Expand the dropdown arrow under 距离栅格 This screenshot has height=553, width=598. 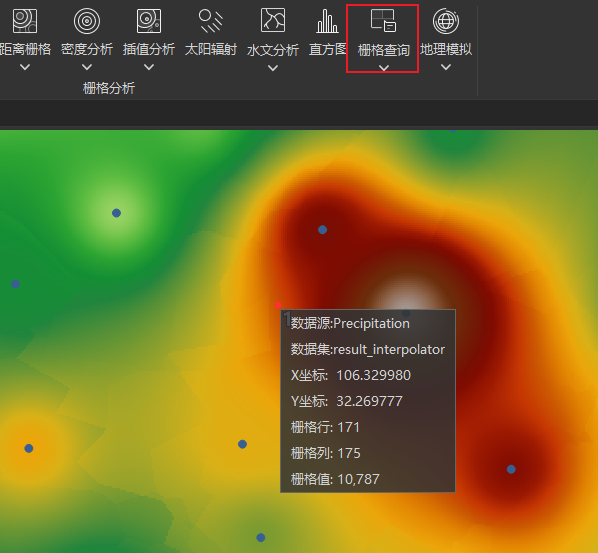[x=25, y=67]
